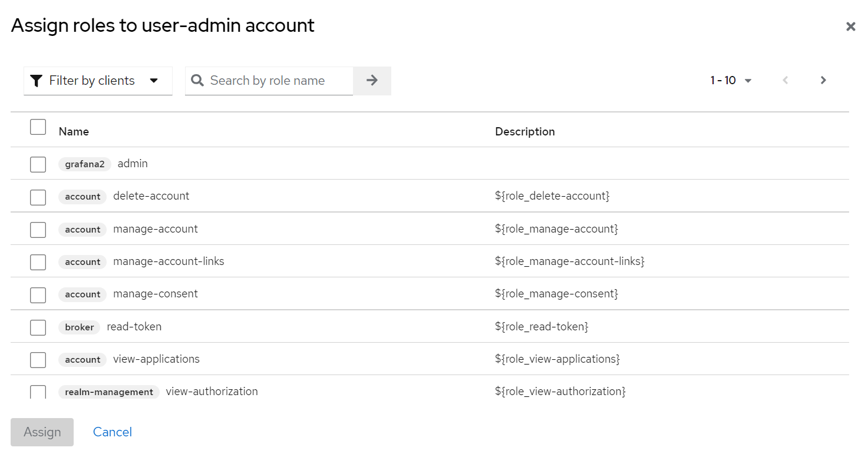
Task: Check the grafana2 admin role checkbox
Action: click(x=38, y=164)
